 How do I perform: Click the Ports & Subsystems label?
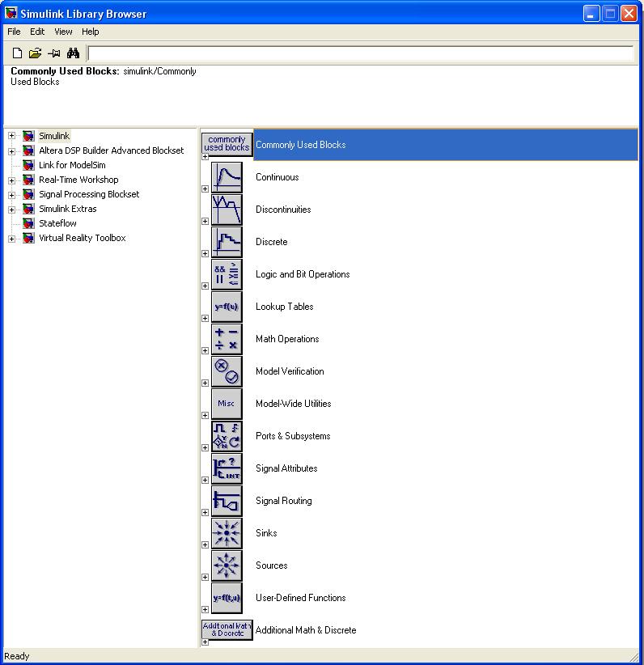(x=293, y=436)
